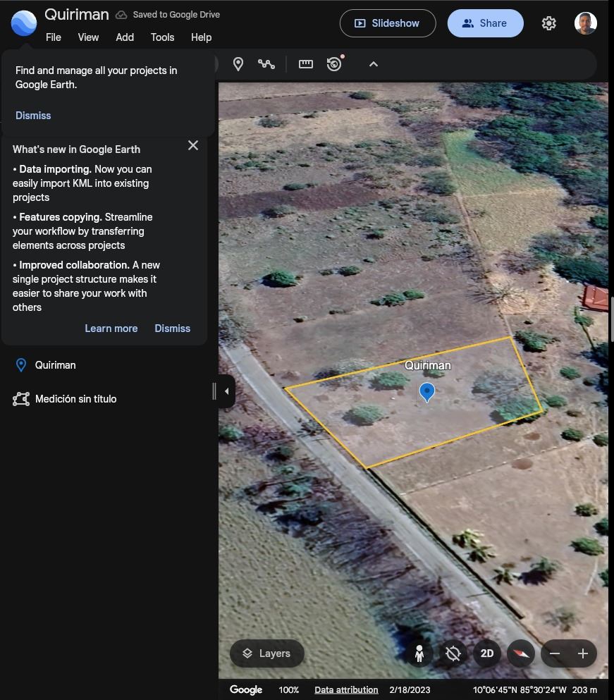This screenshot has height=700, width=614.
Task: Click the Quiriman project title
Action: [x=77, y=15]
